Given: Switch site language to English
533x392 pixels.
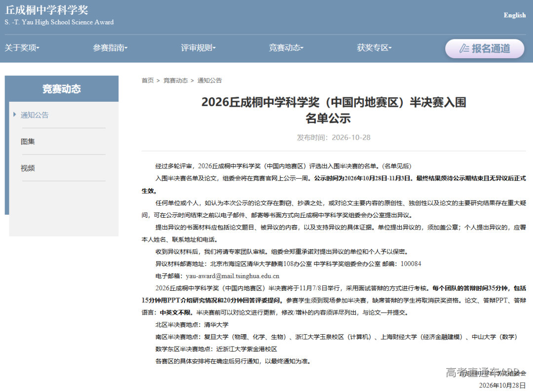Looking at the screenshot, I should [514, 15].
